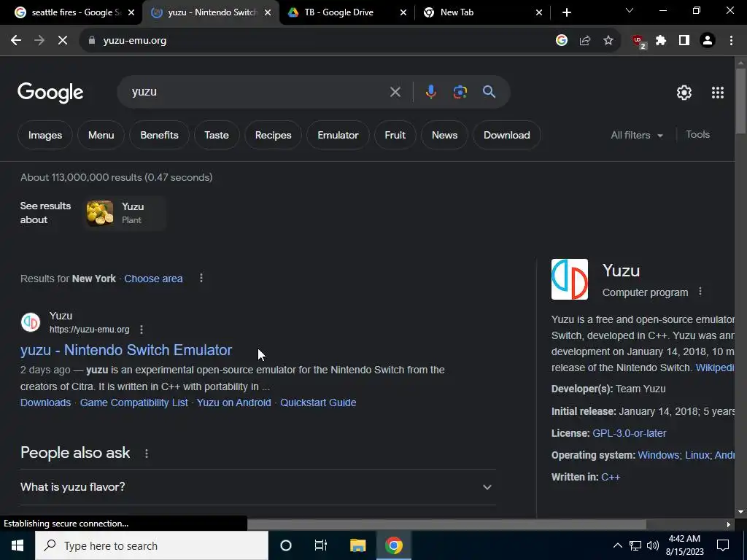Viewport: 747px width, 560px height.
Task: Open the GPL-3.0-or-later license link
Action: tap(630, 433)
